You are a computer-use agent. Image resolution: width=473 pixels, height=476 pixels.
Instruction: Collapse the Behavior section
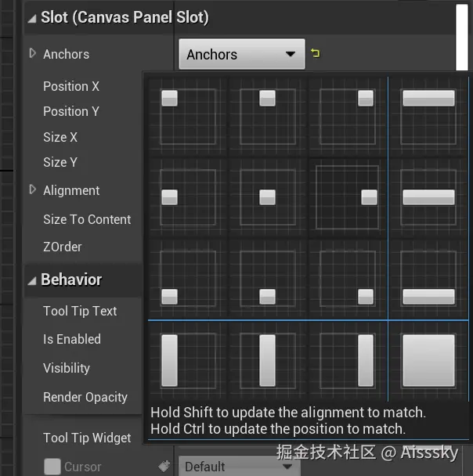[31, 280]
